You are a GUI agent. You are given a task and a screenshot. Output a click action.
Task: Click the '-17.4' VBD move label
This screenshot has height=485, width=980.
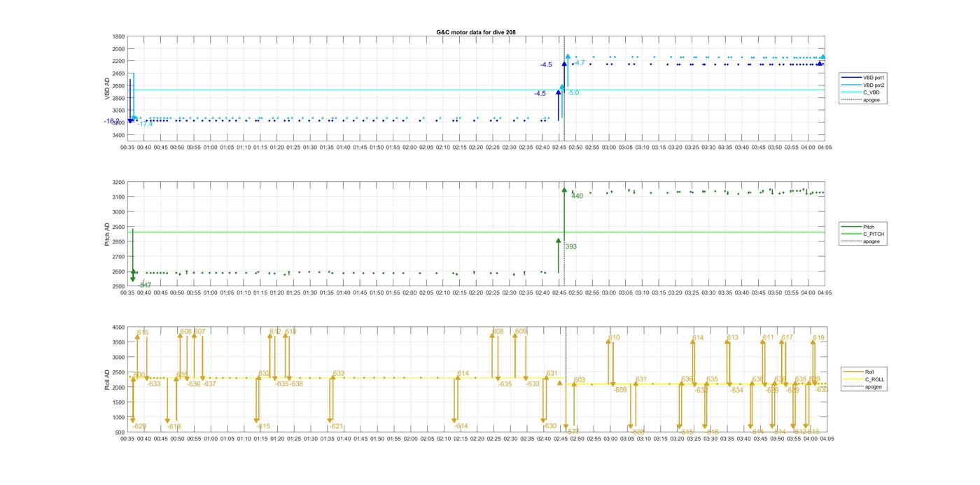click(x=143, y=124)
